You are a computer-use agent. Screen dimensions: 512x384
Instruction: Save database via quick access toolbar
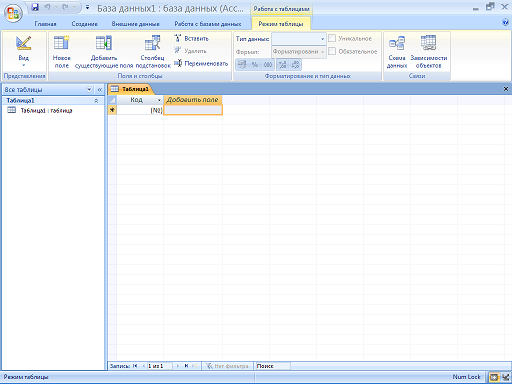point(35,7)
